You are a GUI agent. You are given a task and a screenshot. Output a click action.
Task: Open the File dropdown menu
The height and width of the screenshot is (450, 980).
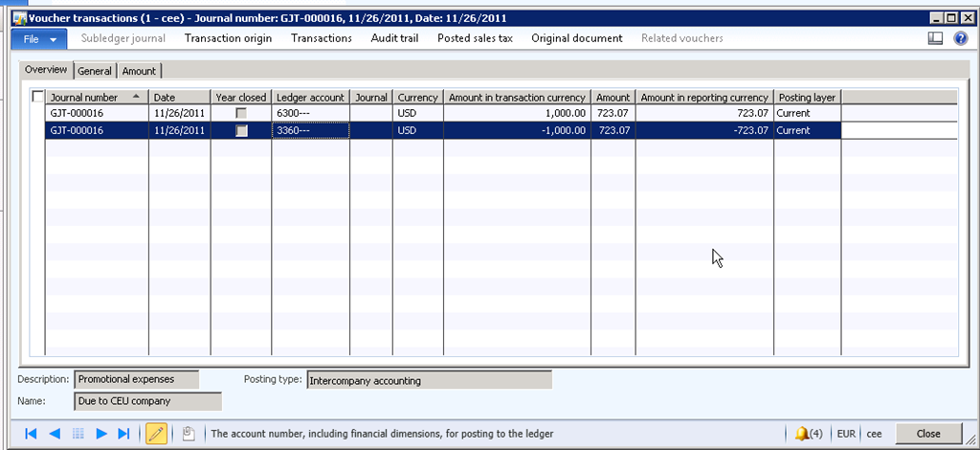(x=39, y=38)
